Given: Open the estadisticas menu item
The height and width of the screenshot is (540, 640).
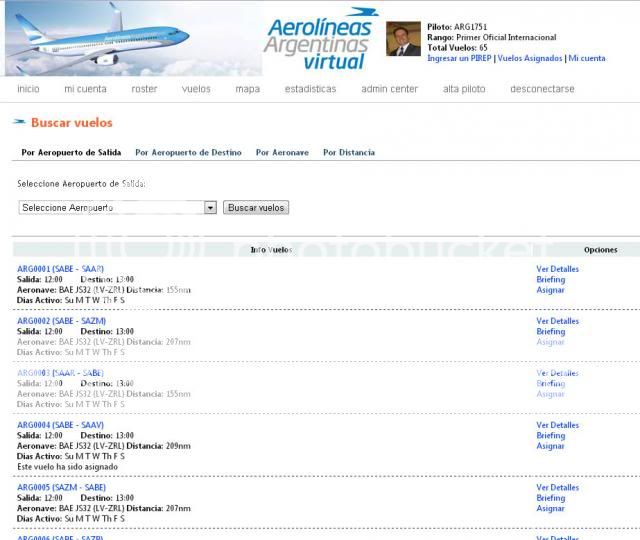Looking at the screenshot, I should tap(310, 89).
